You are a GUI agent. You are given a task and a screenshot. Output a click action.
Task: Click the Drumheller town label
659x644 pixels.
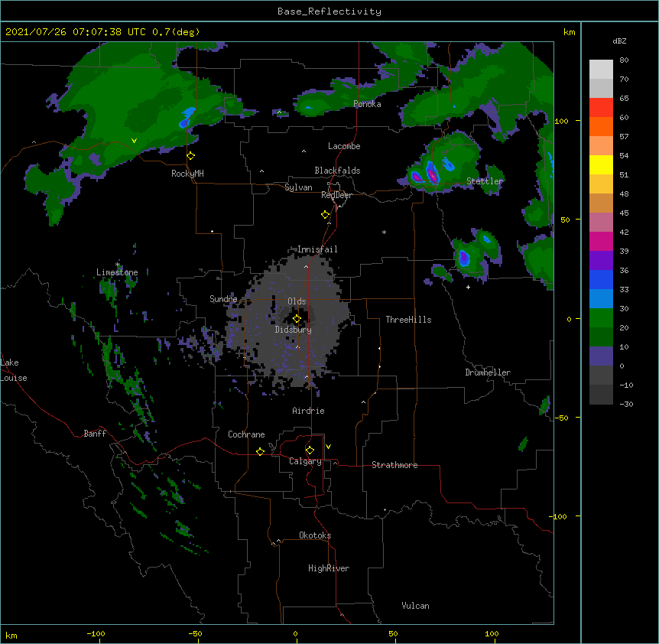488,372
